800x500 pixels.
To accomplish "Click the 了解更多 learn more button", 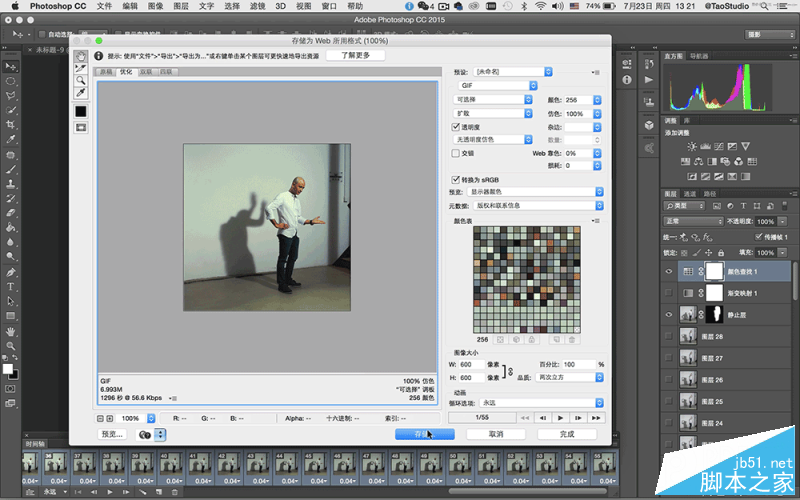I will (355, 55).
